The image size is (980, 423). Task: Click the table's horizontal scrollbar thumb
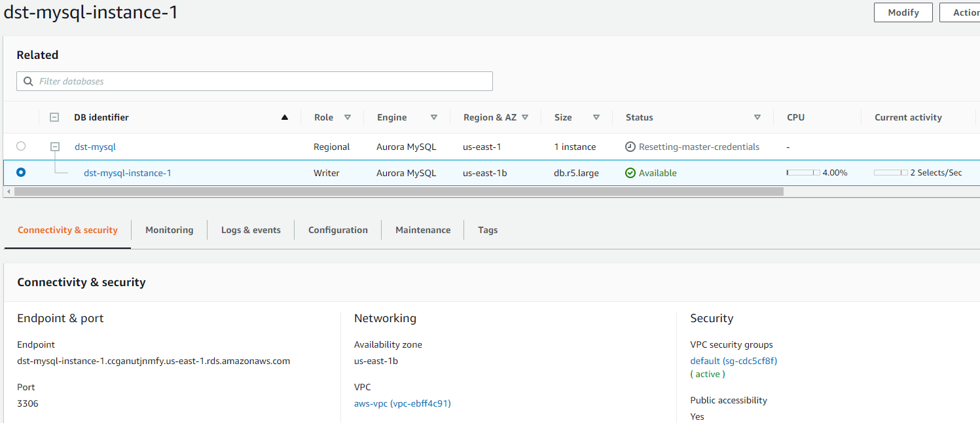click(399, 192)
